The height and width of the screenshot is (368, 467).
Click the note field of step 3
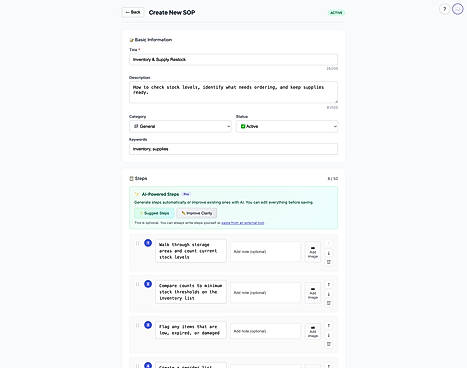pos(265,331)
